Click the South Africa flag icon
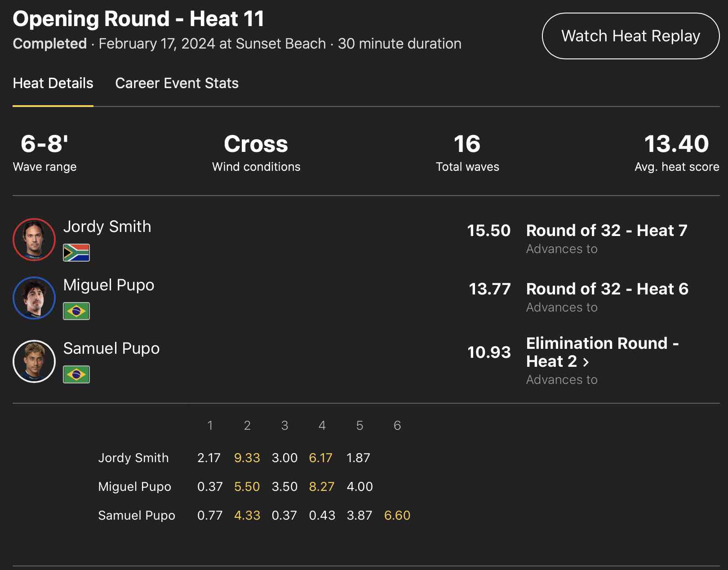 76,253
